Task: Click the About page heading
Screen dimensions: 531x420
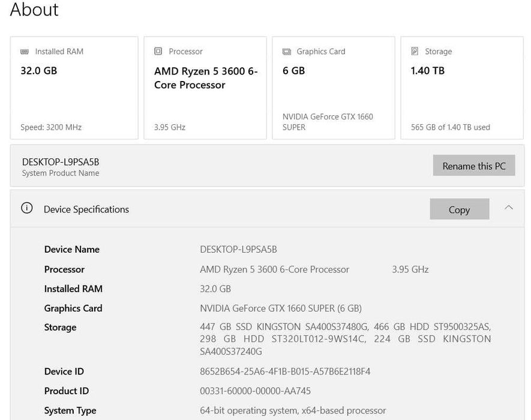Action: (x=34, y=10)
